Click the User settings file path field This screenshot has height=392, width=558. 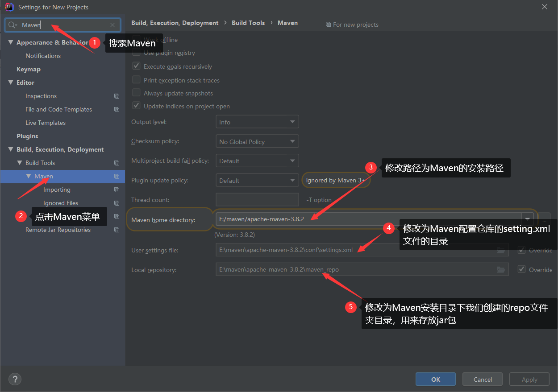point(362,250)
